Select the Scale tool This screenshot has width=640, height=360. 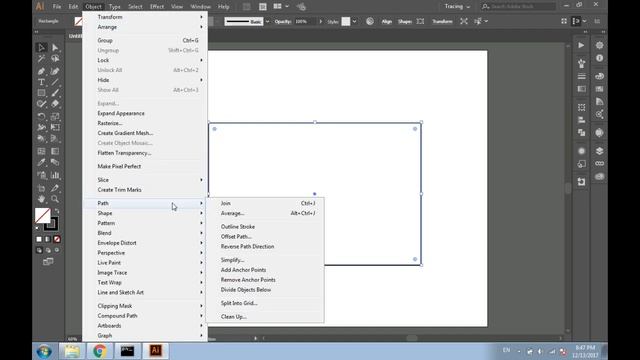[55, 117]
